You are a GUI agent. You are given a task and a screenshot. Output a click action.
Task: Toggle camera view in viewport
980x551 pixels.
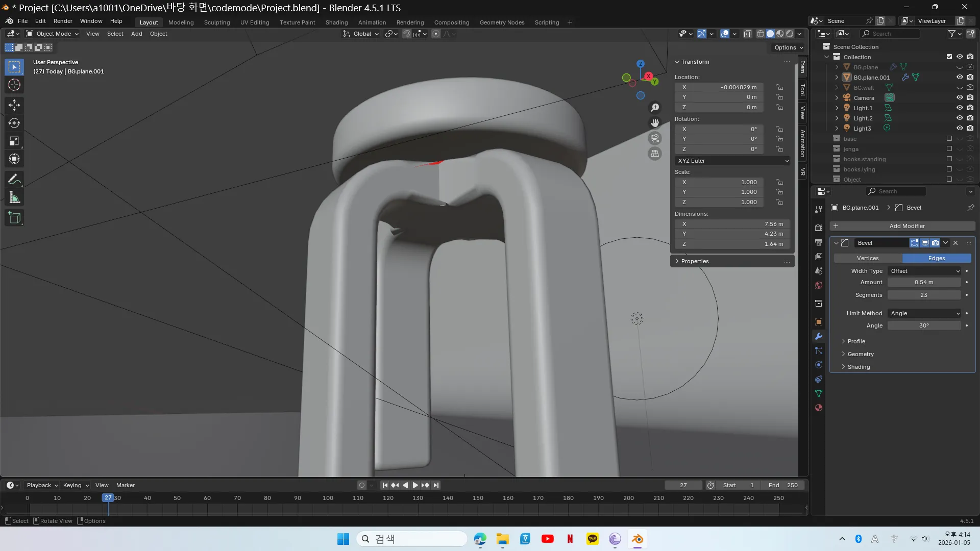(655, 138)
